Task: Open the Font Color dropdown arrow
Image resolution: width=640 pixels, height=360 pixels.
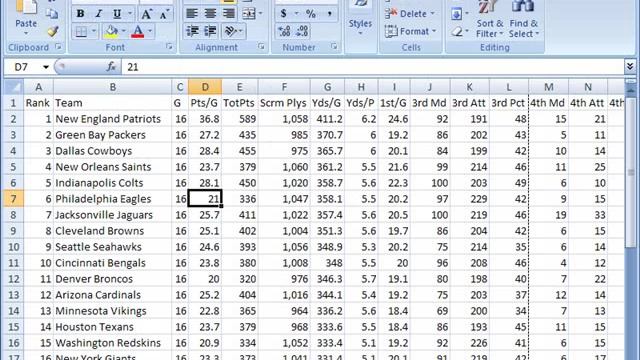Action: [150, 31]
